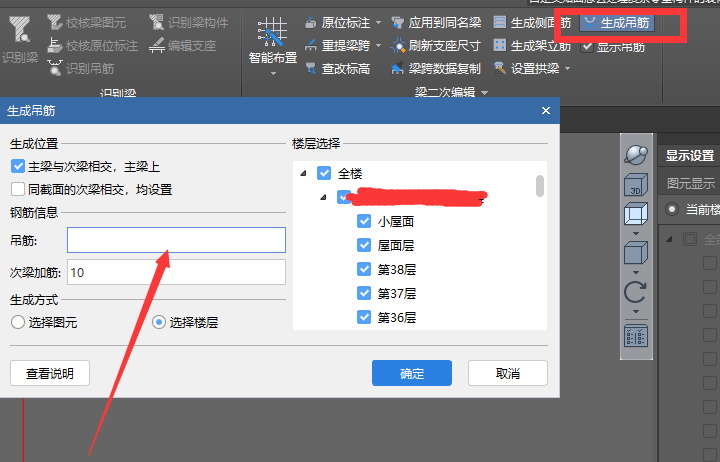The image size is (720, 462).
Task: Click the floor display icon at toolbar bottom
Action: (x=636, y=336)
